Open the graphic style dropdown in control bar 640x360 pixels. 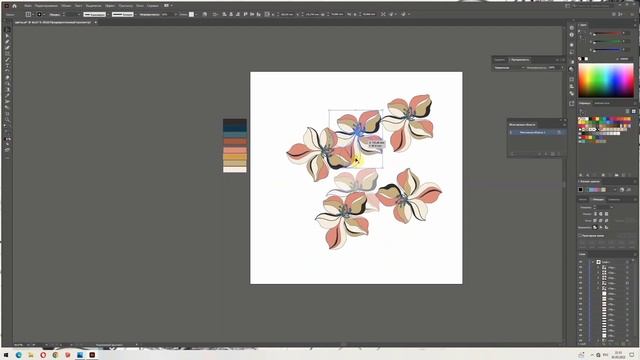(x=196, y=14)
